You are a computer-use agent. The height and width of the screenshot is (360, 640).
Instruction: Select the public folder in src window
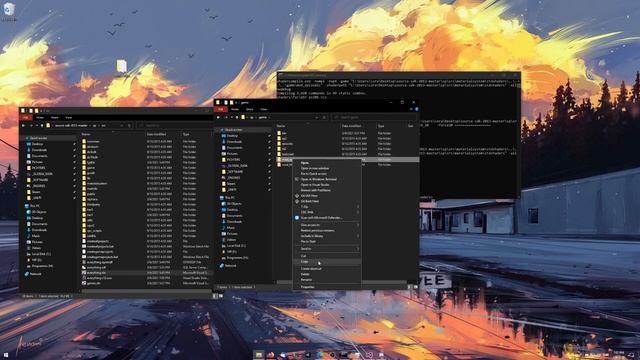pyautogui.click(x=91, y=194)
